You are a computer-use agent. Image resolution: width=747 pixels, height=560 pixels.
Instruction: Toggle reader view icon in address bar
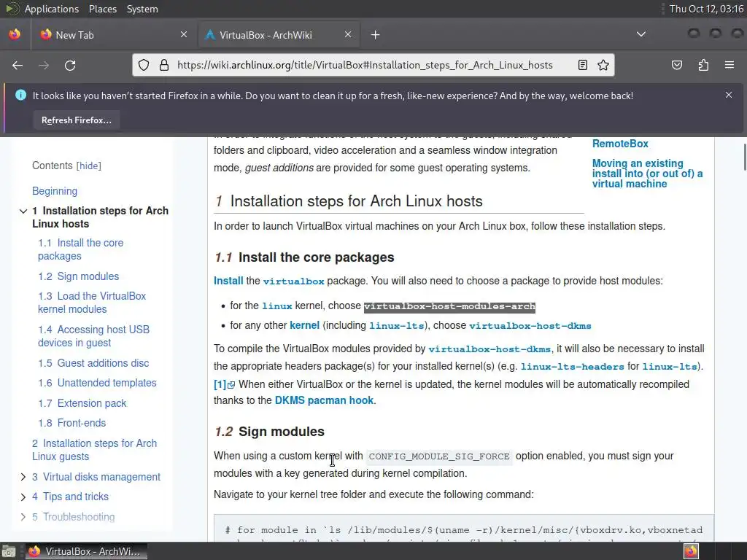pos(583,65)
